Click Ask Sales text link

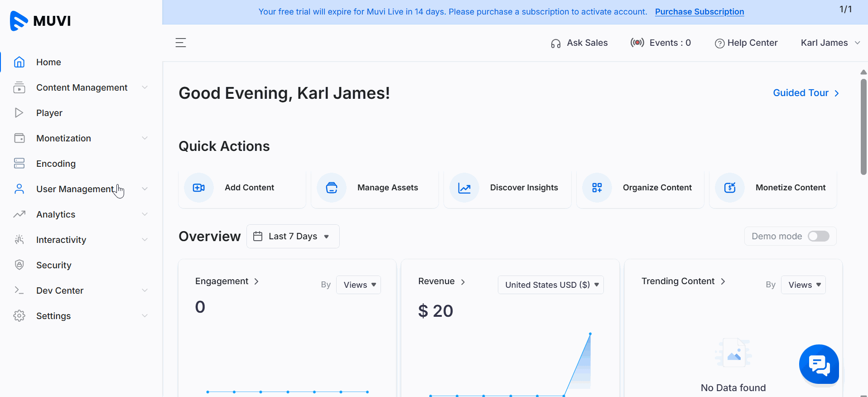pos(587,43)
